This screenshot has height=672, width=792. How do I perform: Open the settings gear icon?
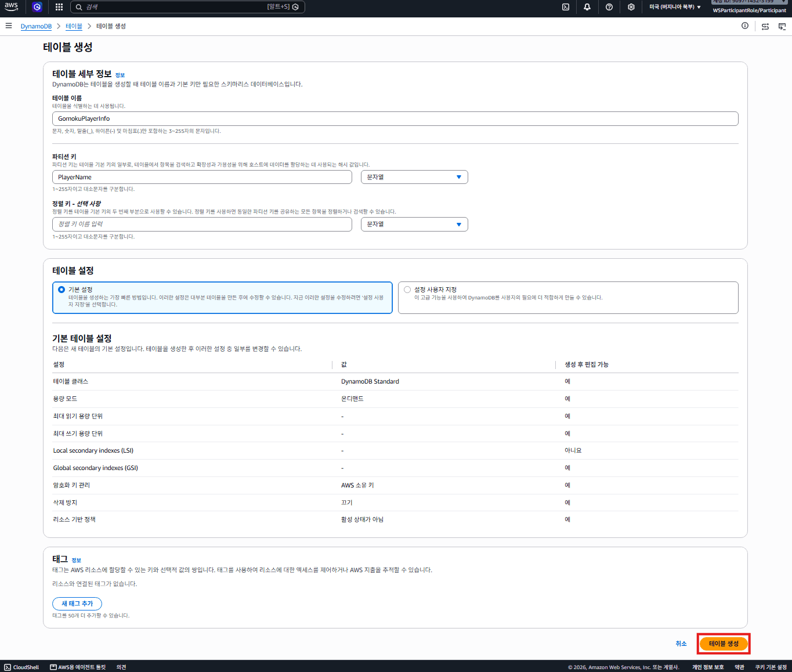(x=631, y=7)
